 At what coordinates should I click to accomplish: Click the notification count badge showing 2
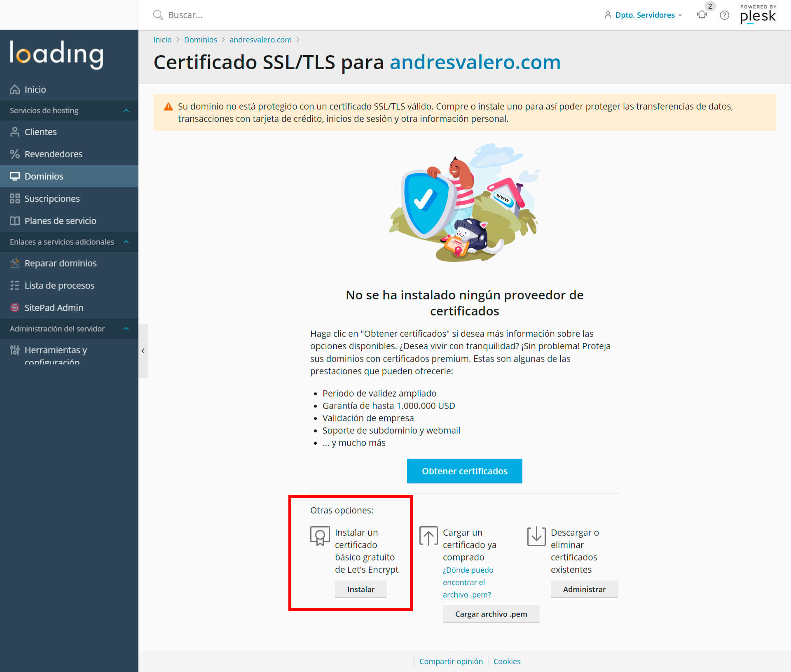click(710, 6)
